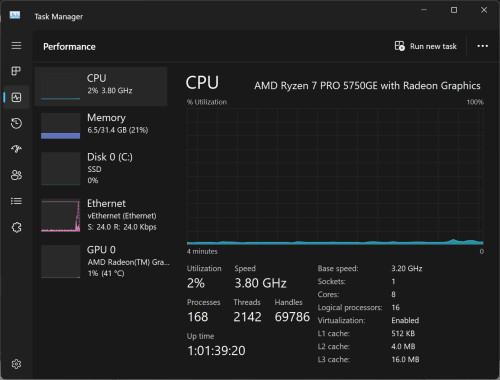The image size is (500, 380).
Task: Click the up time 1:01:39:20
Action: (x=216, y=351)
